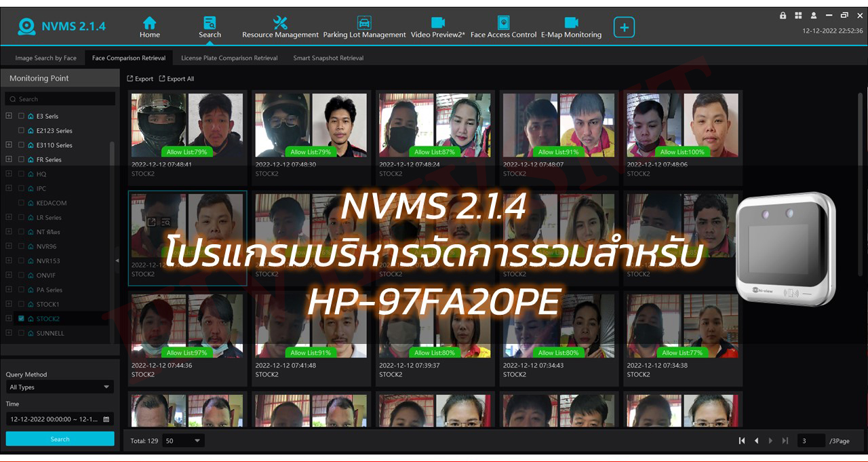Viewport: 868px width, 462px height.
Task: Click the Export All button
Action: [176, 79]
